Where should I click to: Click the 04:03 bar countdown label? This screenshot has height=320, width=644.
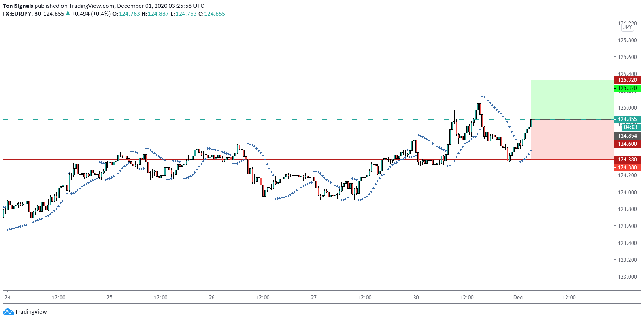(630, 127)
